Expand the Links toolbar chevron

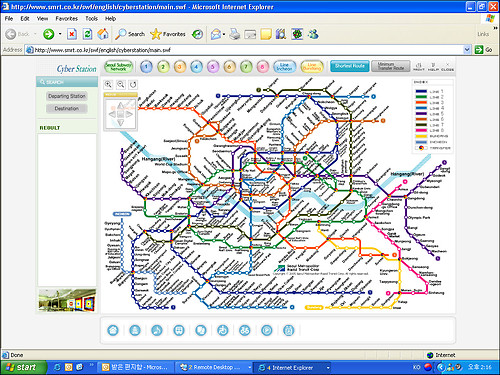(x=495, y=28)
